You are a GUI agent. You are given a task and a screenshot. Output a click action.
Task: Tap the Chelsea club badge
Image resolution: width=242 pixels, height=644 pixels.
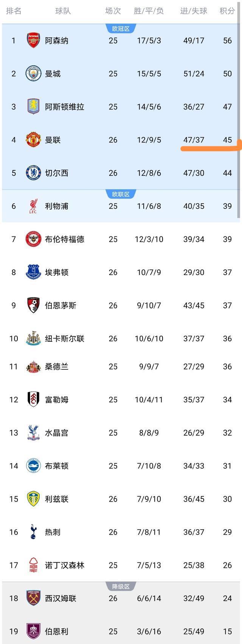coord(33,173)
